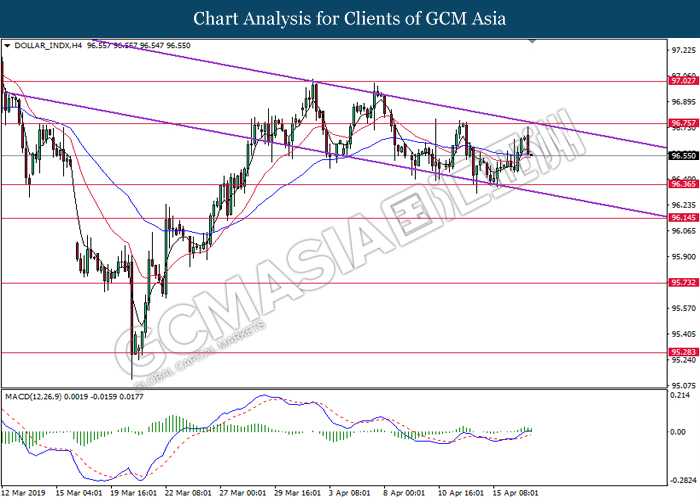This screenshot has width=700, height=500.
Task: Click the MACD 0.00 zero level label
Action: (x=679, y=432)
